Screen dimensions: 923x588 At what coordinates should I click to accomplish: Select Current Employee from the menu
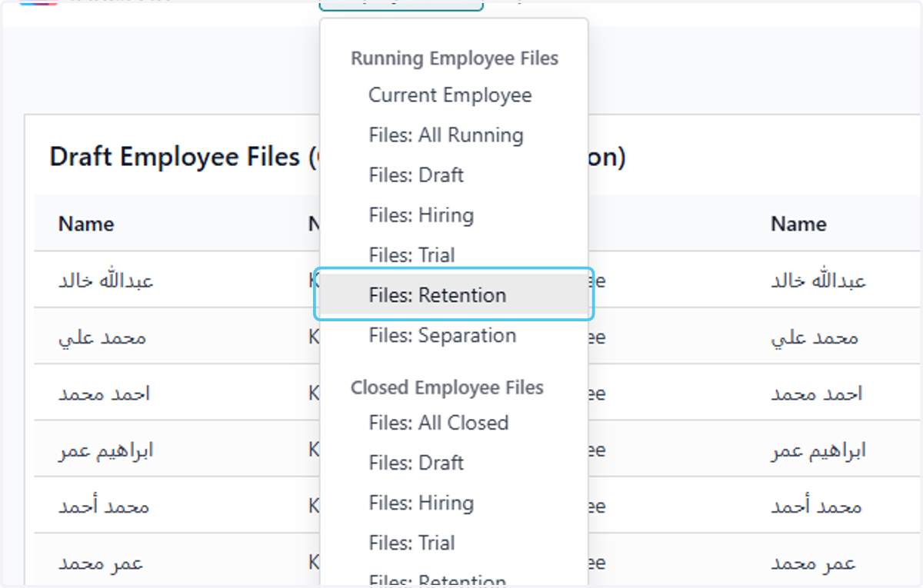click(x=450, y=95)
